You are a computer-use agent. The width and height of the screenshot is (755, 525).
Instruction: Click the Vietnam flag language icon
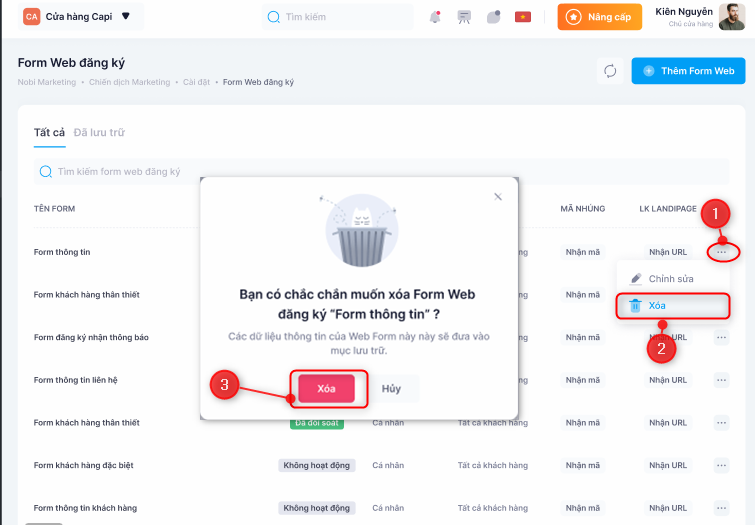click(522, 17)
